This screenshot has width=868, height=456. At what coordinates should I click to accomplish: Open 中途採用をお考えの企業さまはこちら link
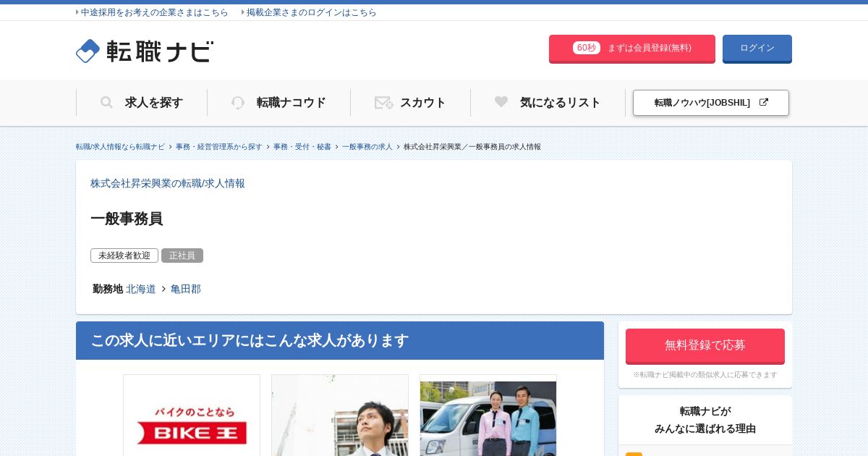(154, 12)
